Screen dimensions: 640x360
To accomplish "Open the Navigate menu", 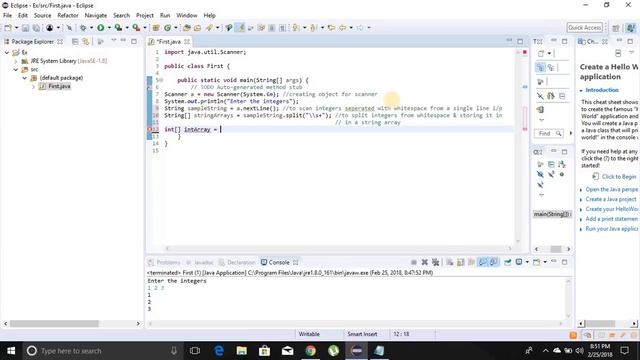I will point(96,16).
